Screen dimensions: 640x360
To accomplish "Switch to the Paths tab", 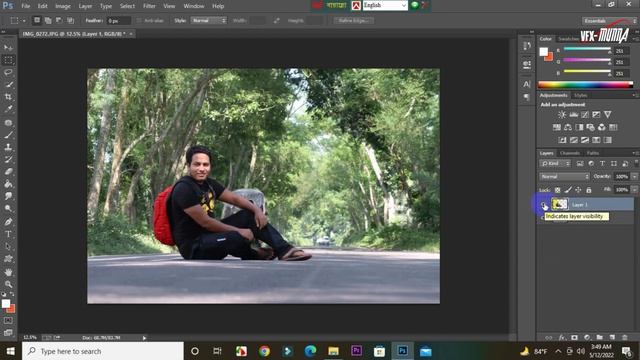I will point(593,153).
